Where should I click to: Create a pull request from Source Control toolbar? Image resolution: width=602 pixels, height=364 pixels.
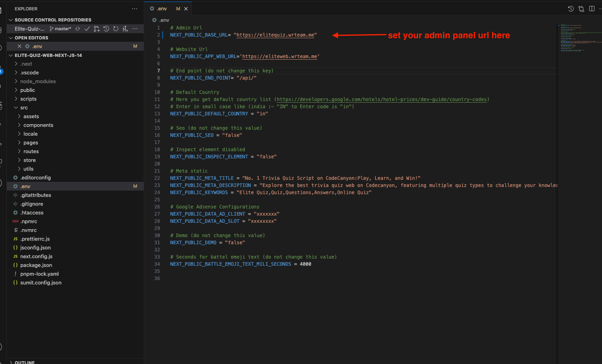[97, 29]
